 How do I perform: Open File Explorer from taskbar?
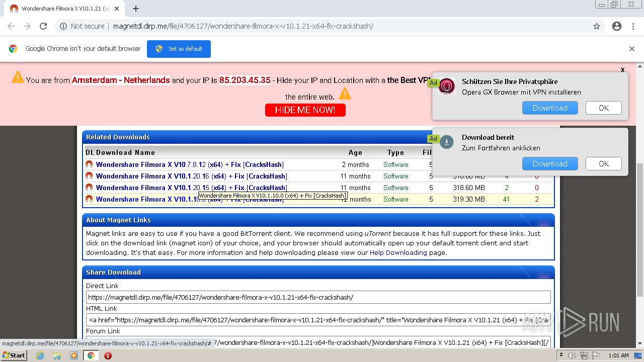click(57, 355)
